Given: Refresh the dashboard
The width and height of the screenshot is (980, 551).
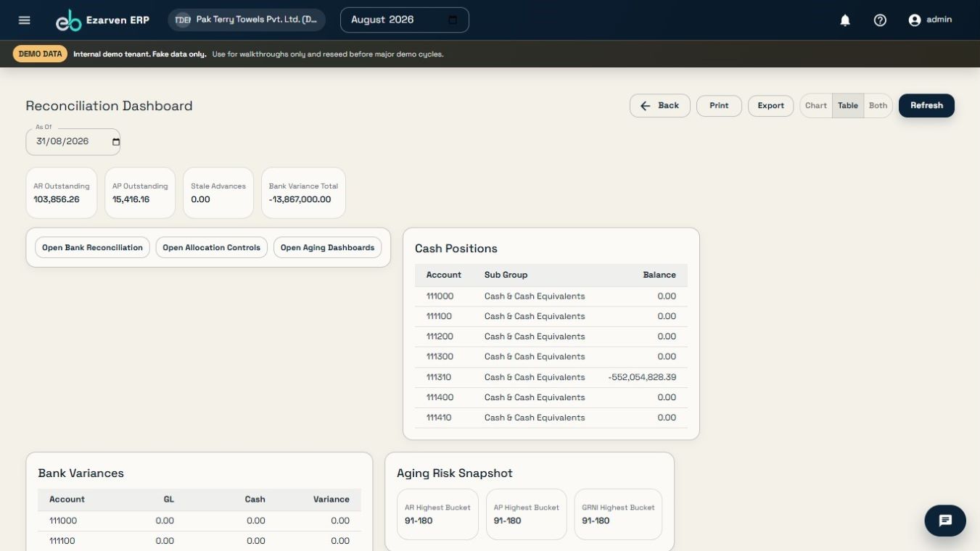Looking at the screenshot, I should click(x=926, y=106).
